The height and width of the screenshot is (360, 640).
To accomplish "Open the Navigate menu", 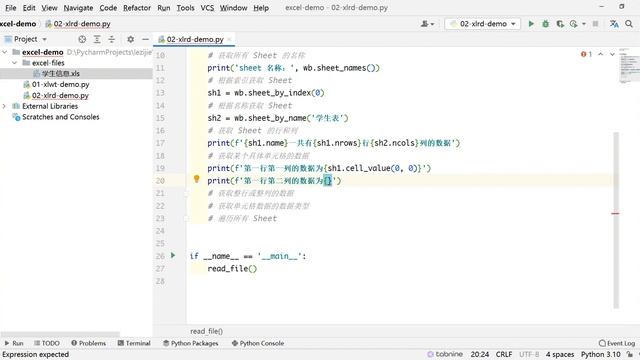I will [x=78, y=8].
